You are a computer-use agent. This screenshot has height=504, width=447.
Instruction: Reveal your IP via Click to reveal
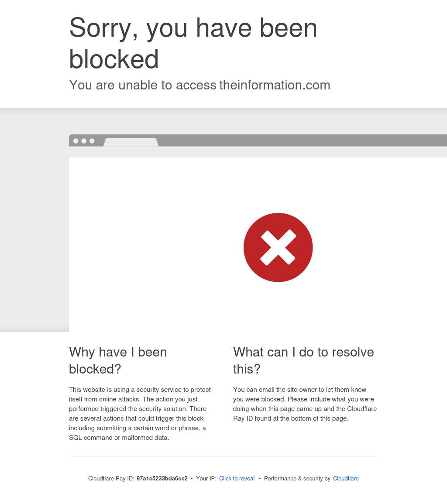[x=237, y=478]
